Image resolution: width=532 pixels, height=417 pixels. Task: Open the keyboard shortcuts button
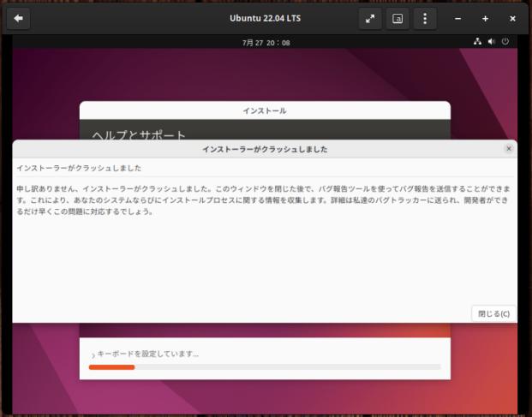click(x=398, y=19)
